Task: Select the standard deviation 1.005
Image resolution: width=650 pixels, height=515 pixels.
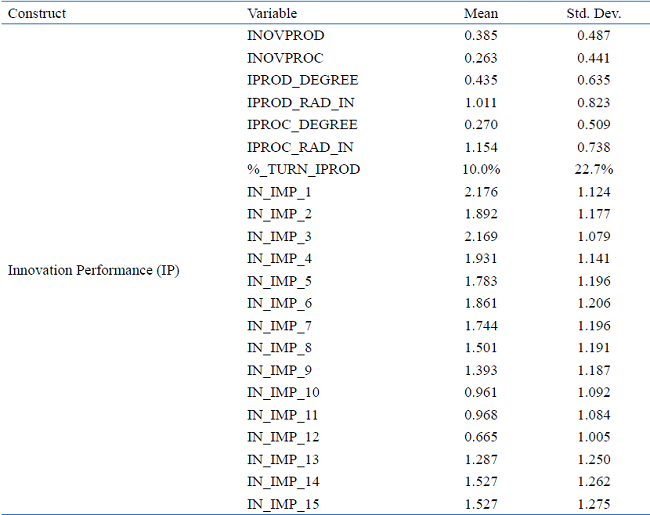Action: click(594, 437)
